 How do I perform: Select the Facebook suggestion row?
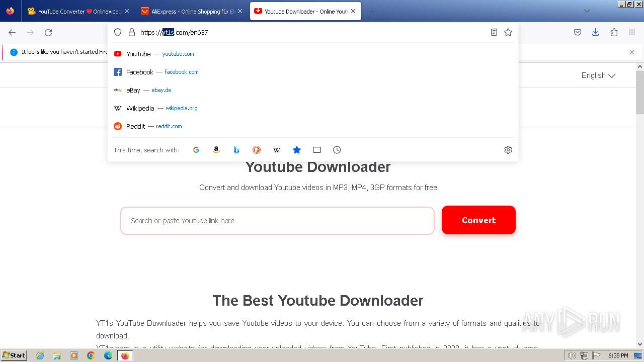click(313, 72)
